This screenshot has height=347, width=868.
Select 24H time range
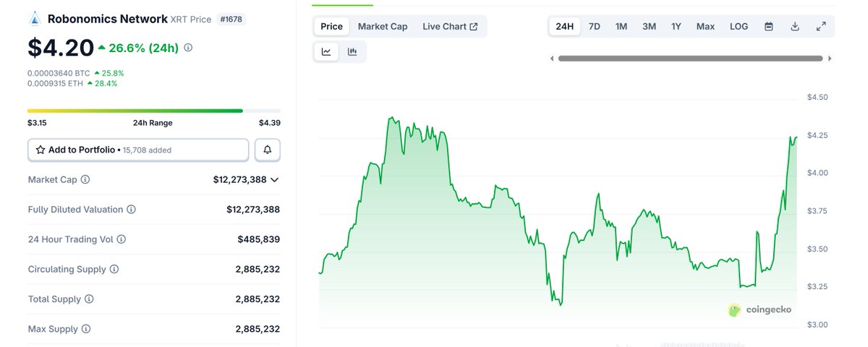tap(564, 26)
